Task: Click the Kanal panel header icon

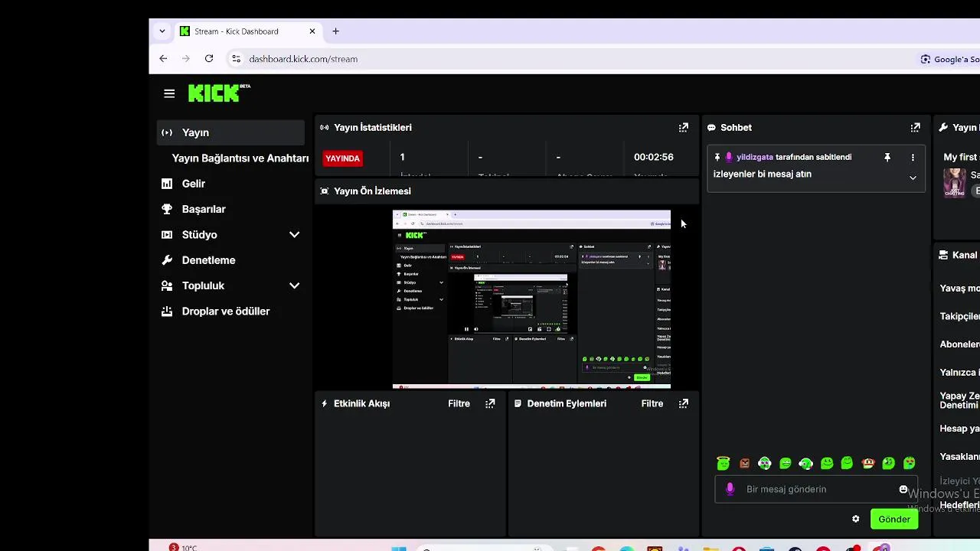Action: point(944,255)
